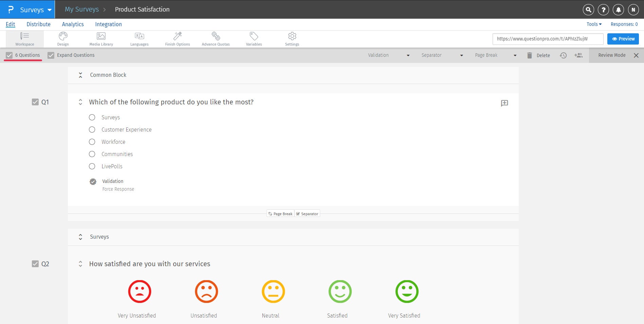This screenshot has width=644, height=324.
Task: Delete the selected questions via trash icon
Action: (529, 55)
